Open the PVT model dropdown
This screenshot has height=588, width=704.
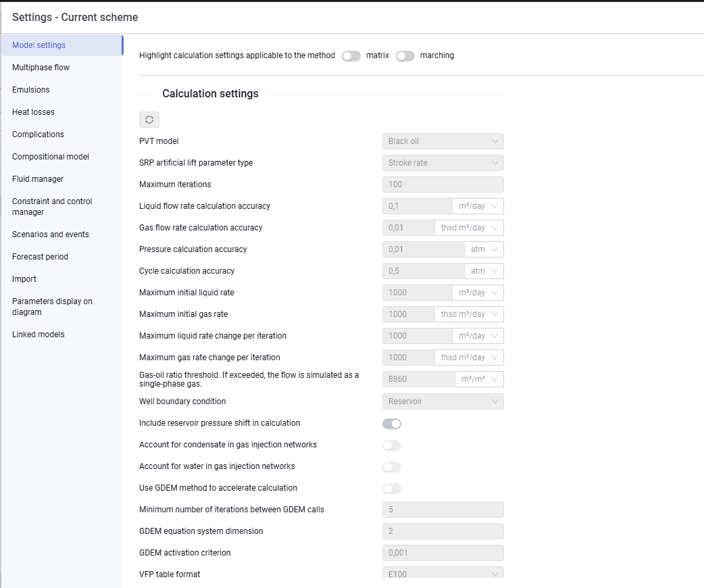point(443,141)
